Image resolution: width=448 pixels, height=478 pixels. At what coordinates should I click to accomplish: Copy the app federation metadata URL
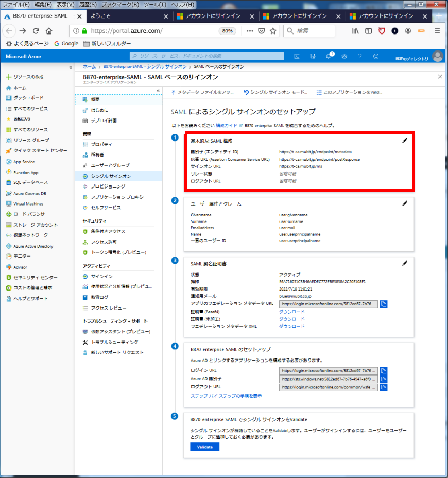click(384, 304)
